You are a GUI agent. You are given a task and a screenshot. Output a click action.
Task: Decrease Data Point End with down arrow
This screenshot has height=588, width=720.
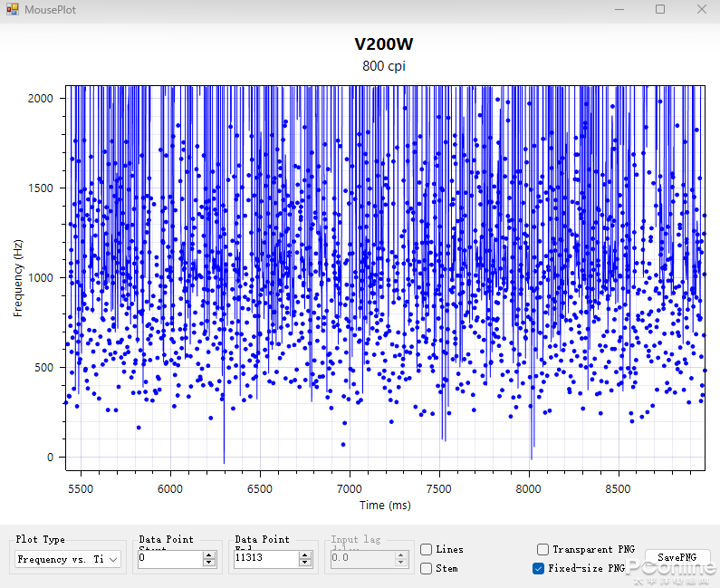tap(305, 563)
